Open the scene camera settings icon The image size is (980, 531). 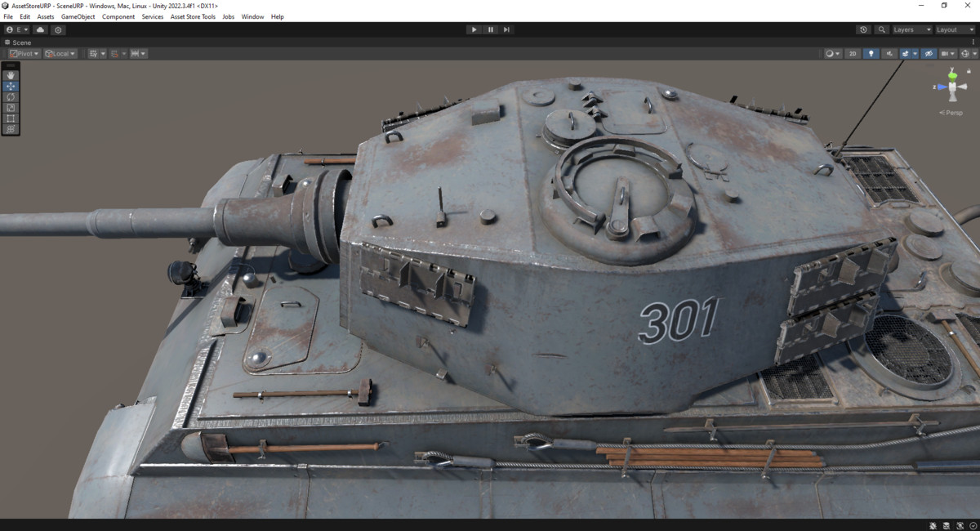(x=945, y=53)
